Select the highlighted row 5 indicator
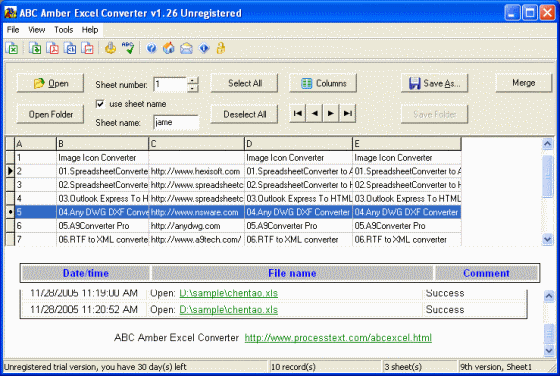The width and height of the screenshot is (560, 376). point(10,212)
